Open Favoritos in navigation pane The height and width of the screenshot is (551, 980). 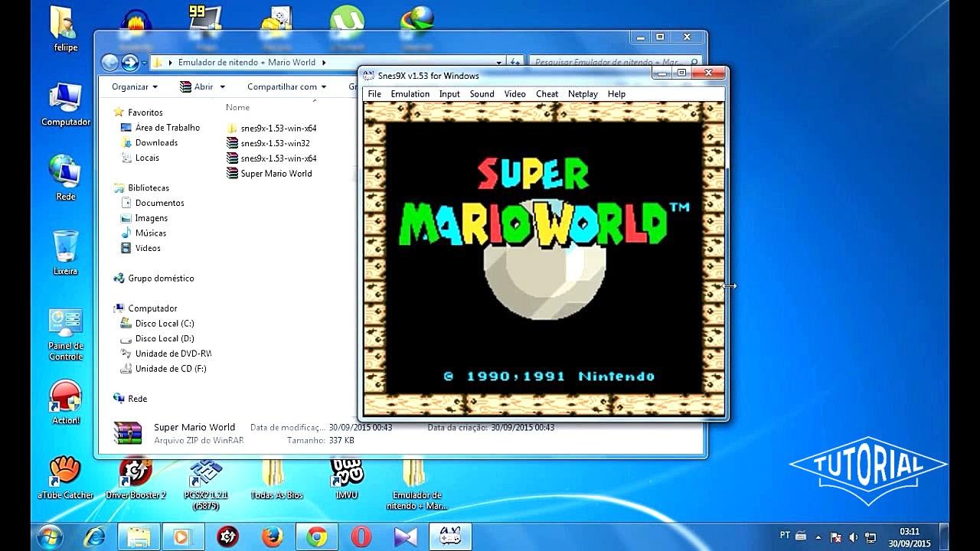[139, 112]
